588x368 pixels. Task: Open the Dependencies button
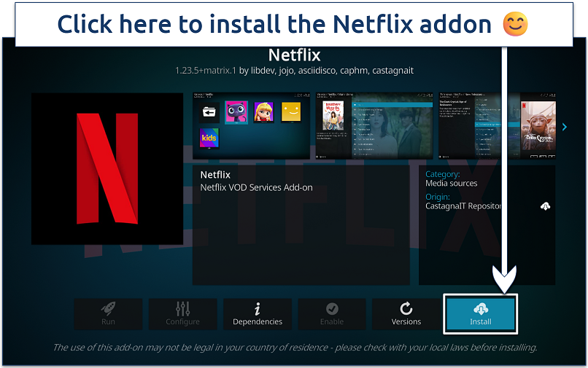coord(258,314)
